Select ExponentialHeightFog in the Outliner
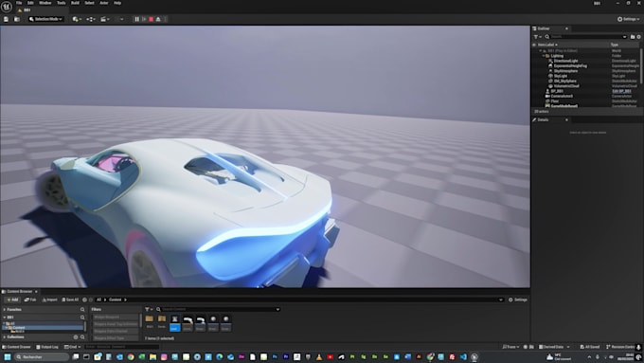Image resolution: width=644 pixels, height=363 pixels. tap(570, 65)
